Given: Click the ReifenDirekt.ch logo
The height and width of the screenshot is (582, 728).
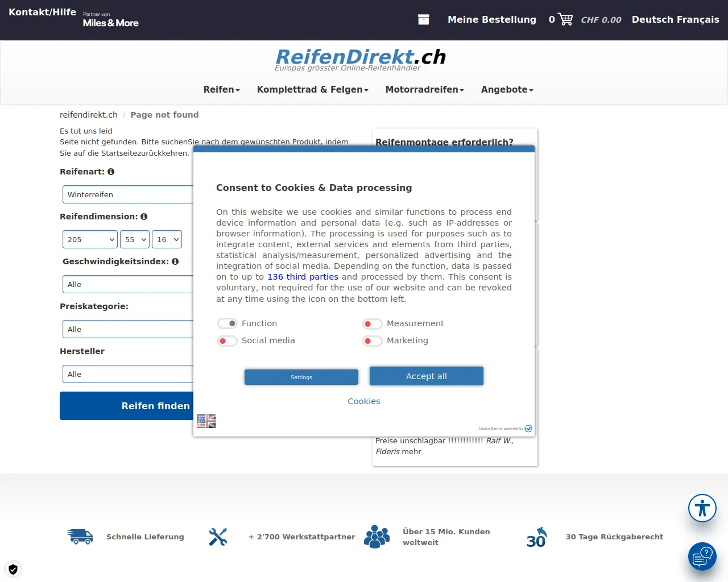Looking at the screenshot, I should pyautogui.click(x=360, y=60).
